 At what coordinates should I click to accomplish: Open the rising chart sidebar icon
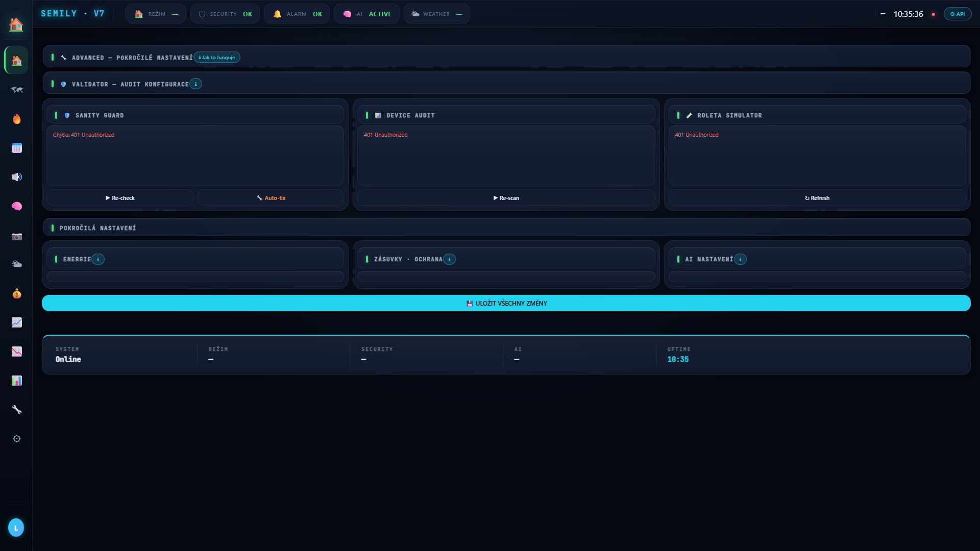[17, 322]
